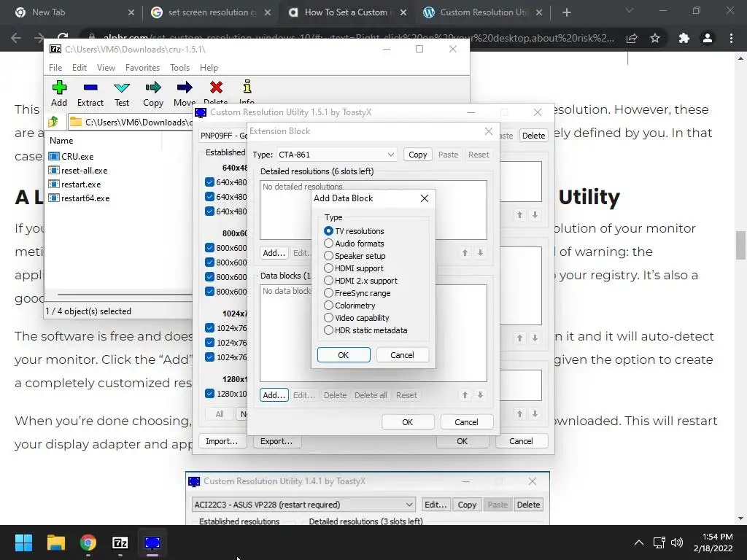
Task: Select the Colorimetry radio option
Action: pos(349,306)
